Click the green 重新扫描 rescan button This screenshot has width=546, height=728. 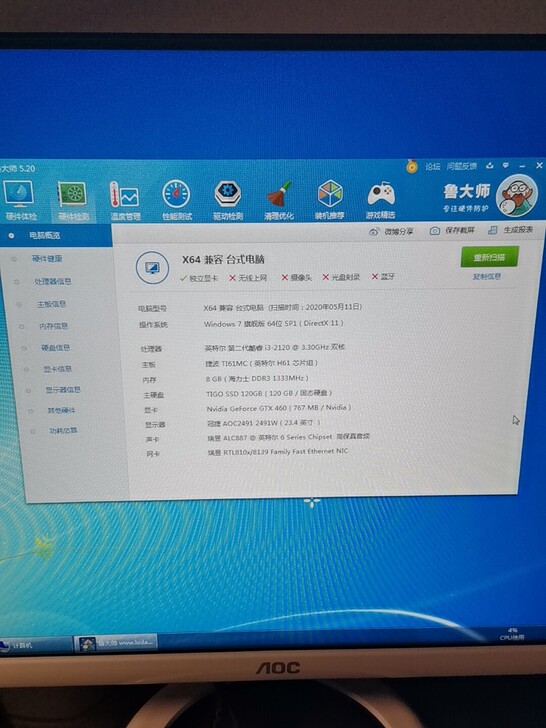click(489, 257)
